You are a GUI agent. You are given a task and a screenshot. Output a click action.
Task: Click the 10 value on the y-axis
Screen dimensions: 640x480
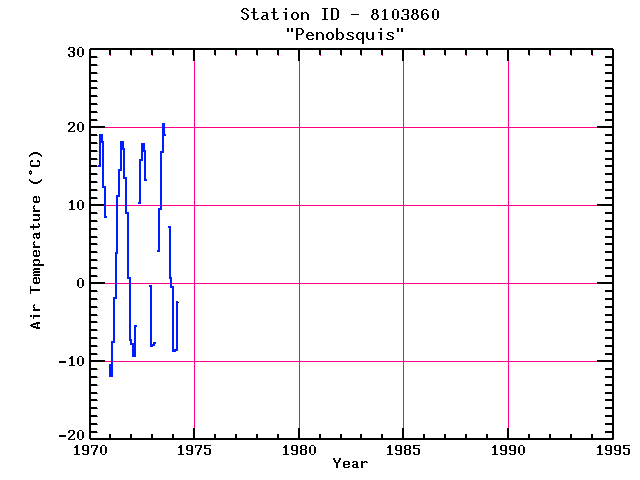tap(73, 206)
